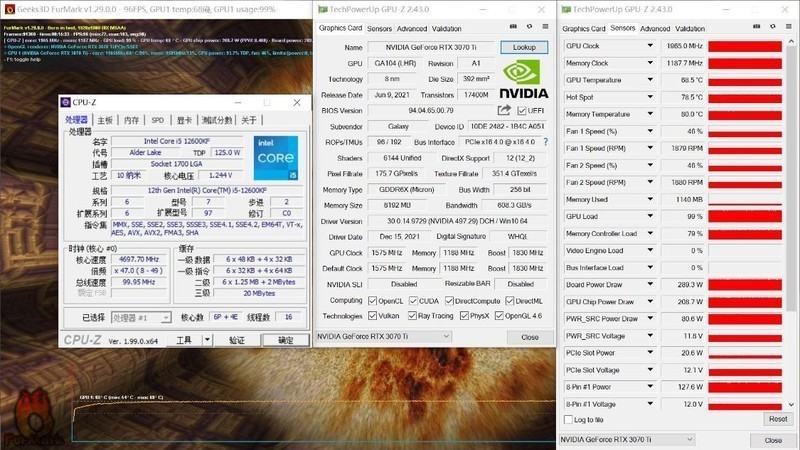Image resolution: width=800 pixels, height=450 pixels.
Task: Switch to Graphics Card tab in GPU-Z Sensors window
Action: 584,29
